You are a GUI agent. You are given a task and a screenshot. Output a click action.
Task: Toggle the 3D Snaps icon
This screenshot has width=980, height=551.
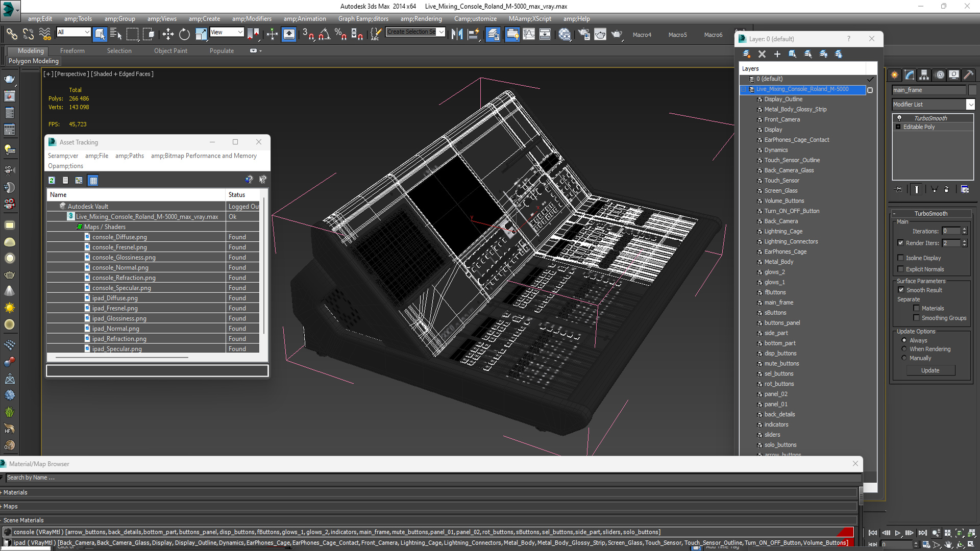click(308, 34)
